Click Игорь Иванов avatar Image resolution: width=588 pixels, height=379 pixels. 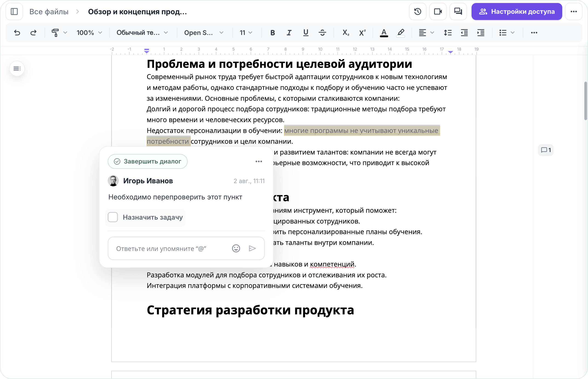click(x=113, y=181)
